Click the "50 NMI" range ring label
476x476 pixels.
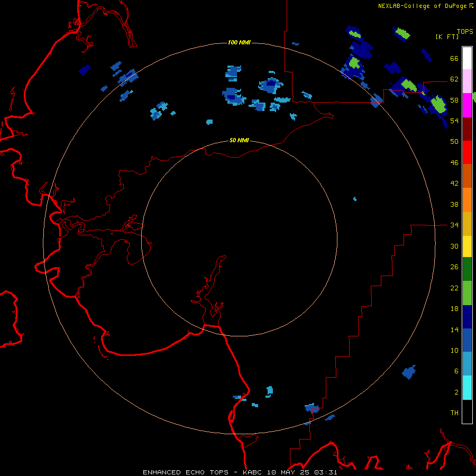(239, 140)
